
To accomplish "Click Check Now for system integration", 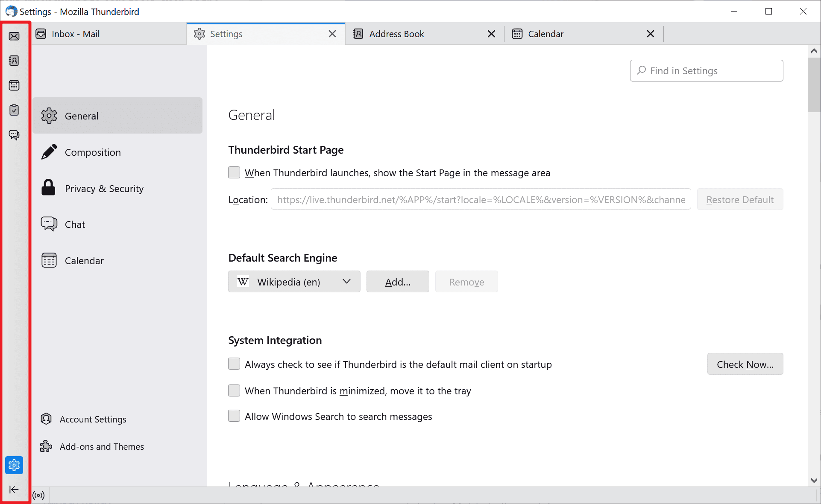I will pos(745,364).
